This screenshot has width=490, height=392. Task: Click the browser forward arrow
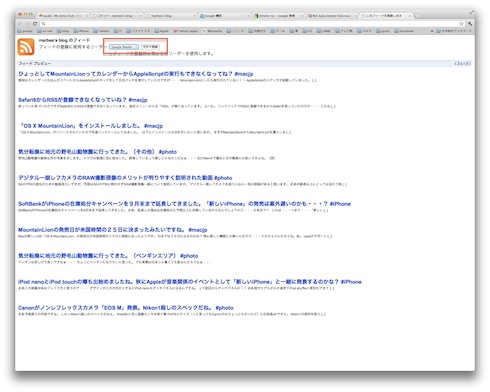[x=28, y=24]
